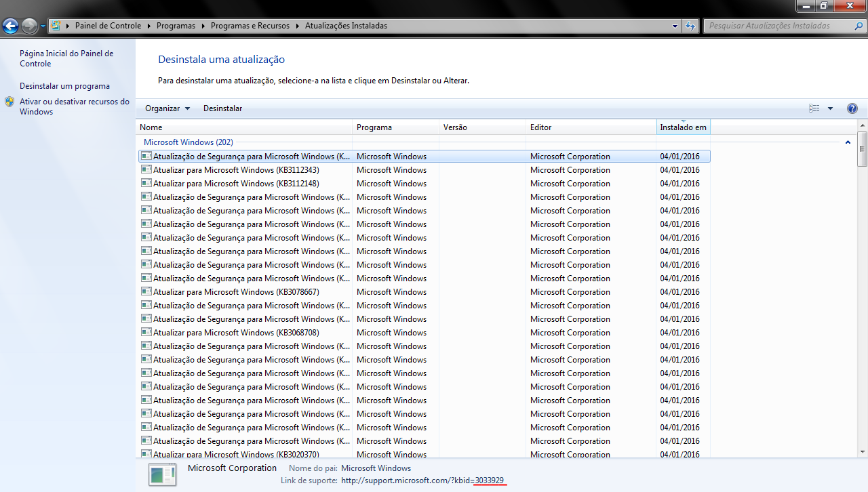Click the Pesquisar Atualizações Instaladas search box
868x492 pixels.
780,26
